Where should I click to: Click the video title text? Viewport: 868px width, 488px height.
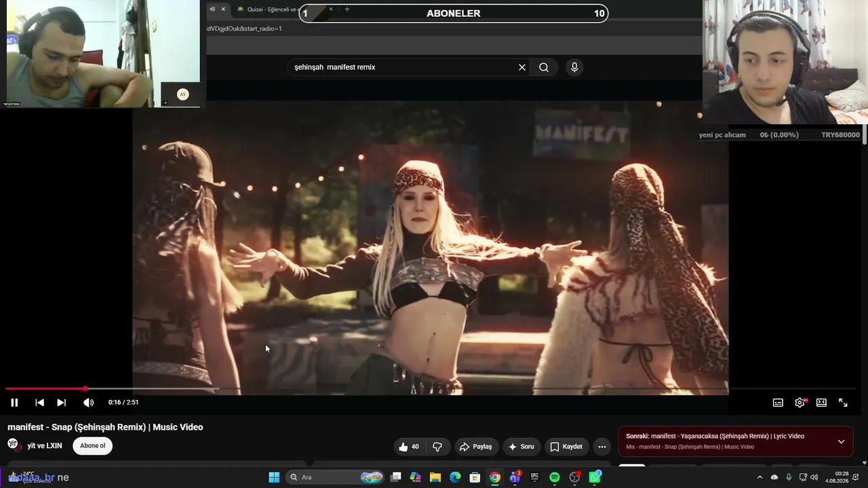105,427
